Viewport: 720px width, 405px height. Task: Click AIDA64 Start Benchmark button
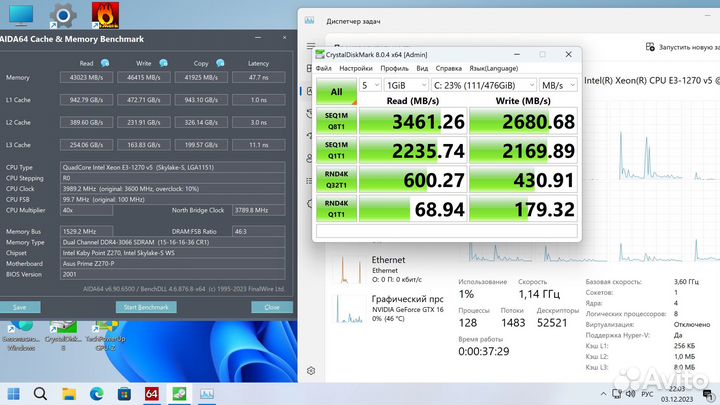coord(146,307)
